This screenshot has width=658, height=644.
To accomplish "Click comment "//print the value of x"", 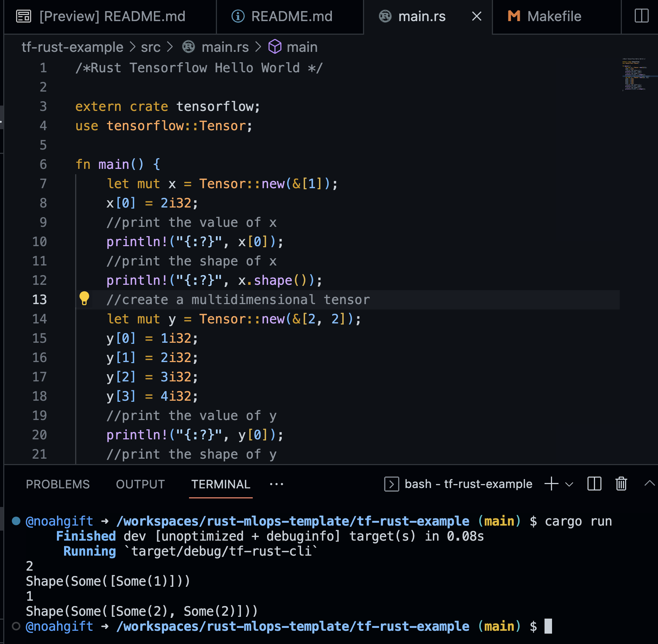I will [x=192, y=223].
